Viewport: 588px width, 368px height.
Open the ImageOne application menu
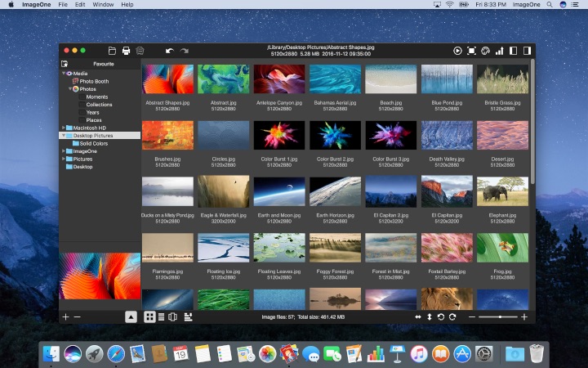click(x=37, y=5)
